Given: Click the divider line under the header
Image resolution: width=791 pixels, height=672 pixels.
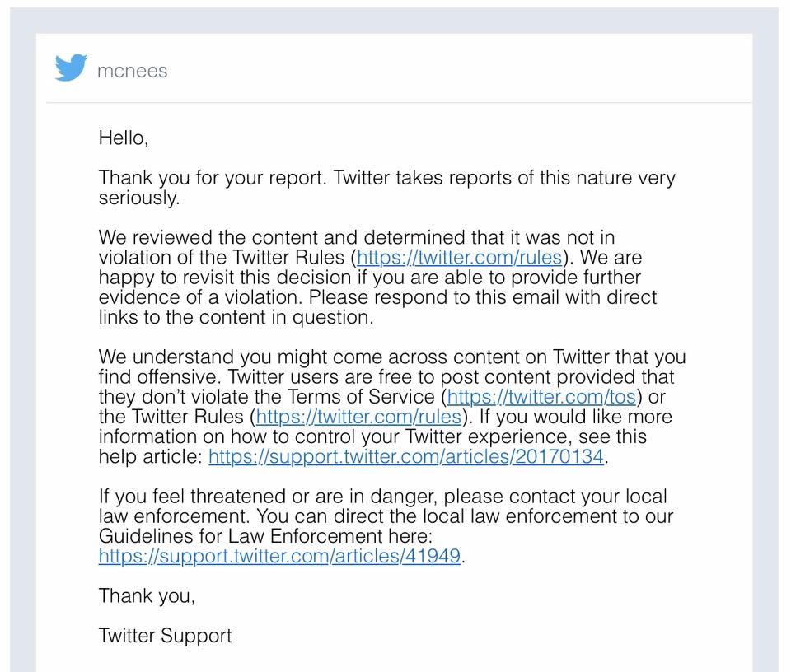Looking at the screenshot, I should point(399,103).
